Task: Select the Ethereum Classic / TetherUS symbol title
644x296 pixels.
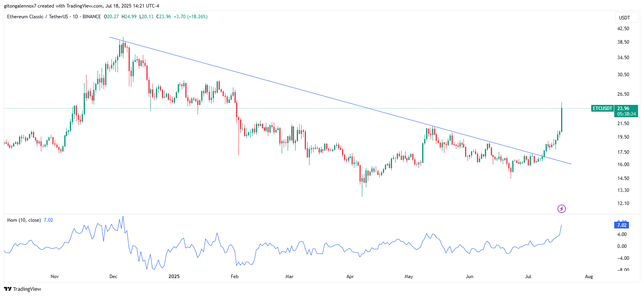Action: click(37, 17)
